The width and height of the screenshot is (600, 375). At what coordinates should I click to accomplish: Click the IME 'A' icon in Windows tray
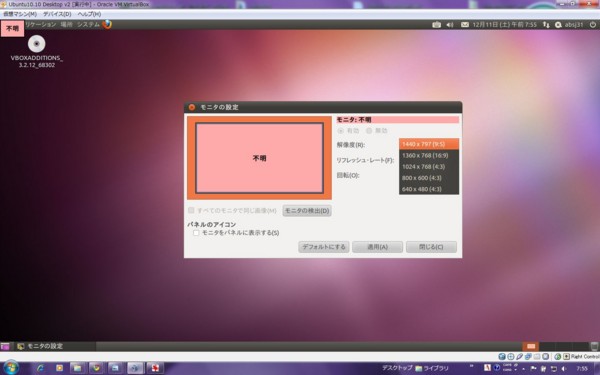487,368
